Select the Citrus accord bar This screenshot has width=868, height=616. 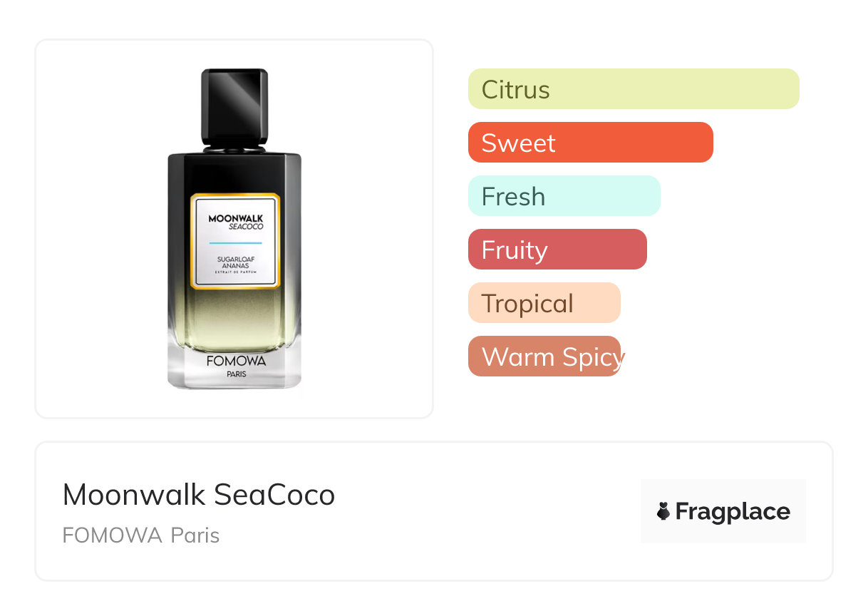coord(634,89)
